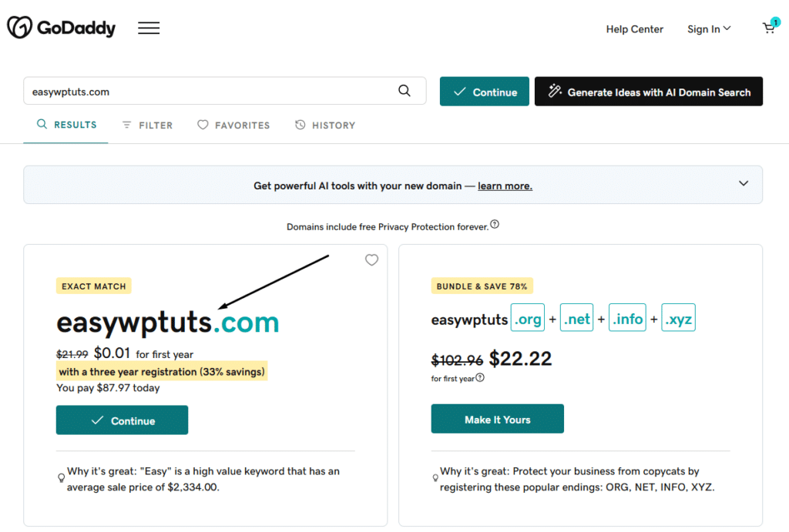Select the .org extension chip
The width and height of the screenshot is (789, 532).
(528, 320)
